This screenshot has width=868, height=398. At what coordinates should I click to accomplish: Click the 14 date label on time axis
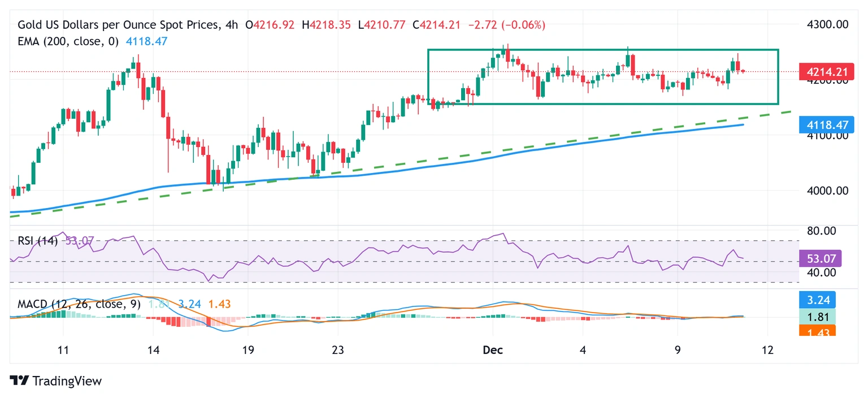tap(153, 349)
